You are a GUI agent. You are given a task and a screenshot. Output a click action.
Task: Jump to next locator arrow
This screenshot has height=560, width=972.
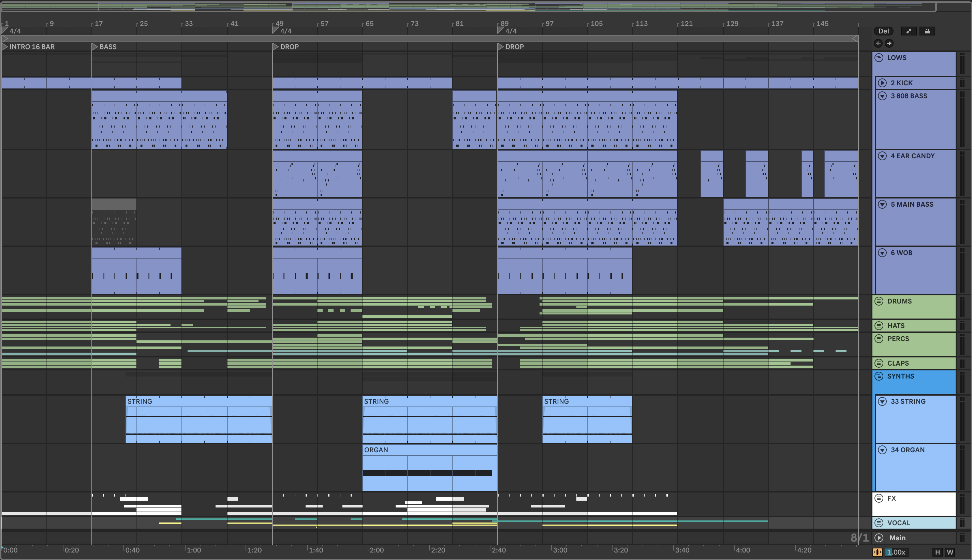pos(888,43)
